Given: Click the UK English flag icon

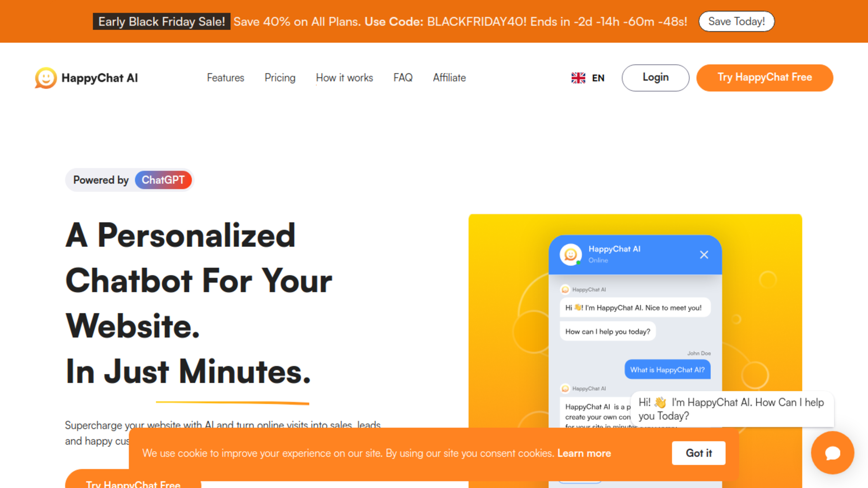Looking at the screenshot, I should tap(578, 77).
